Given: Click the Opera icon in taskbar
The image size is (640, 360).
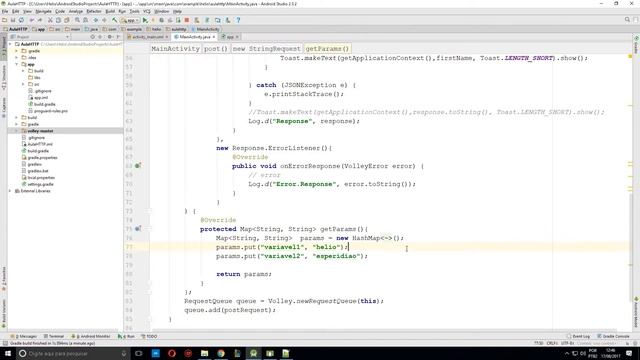Looking at the screenshot, I should [x=172, y=353].
